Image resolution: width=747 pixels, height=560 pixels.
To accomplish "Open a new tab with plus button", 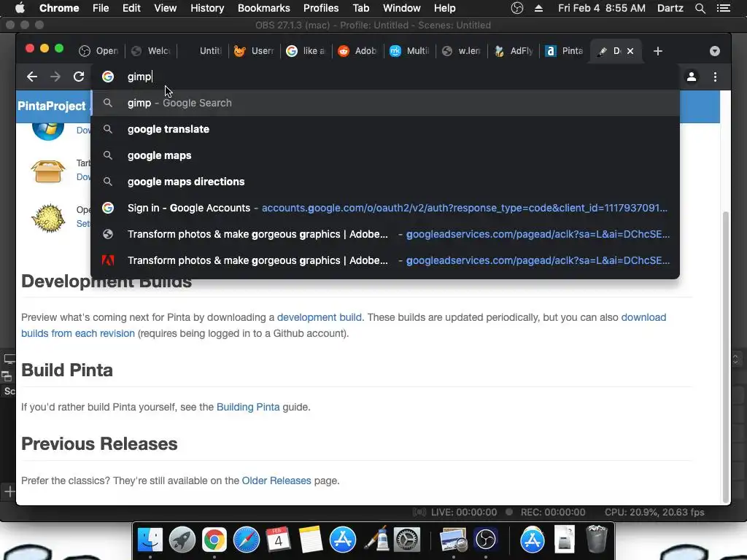I will [x=658, y=51].
